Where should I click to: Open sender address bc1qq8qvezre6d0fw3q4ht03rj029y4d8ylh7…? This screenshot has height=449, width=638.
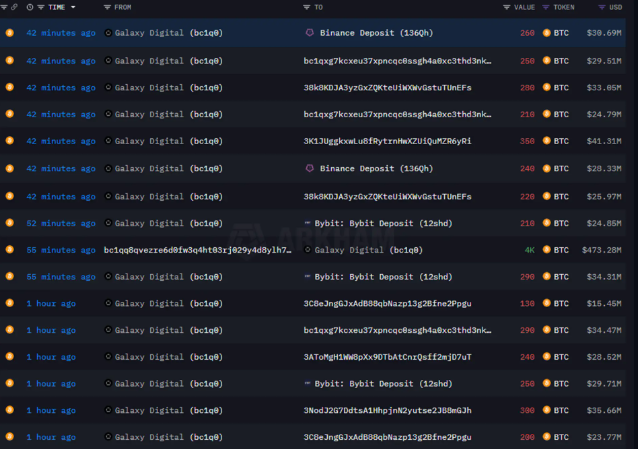coord(198,250)
